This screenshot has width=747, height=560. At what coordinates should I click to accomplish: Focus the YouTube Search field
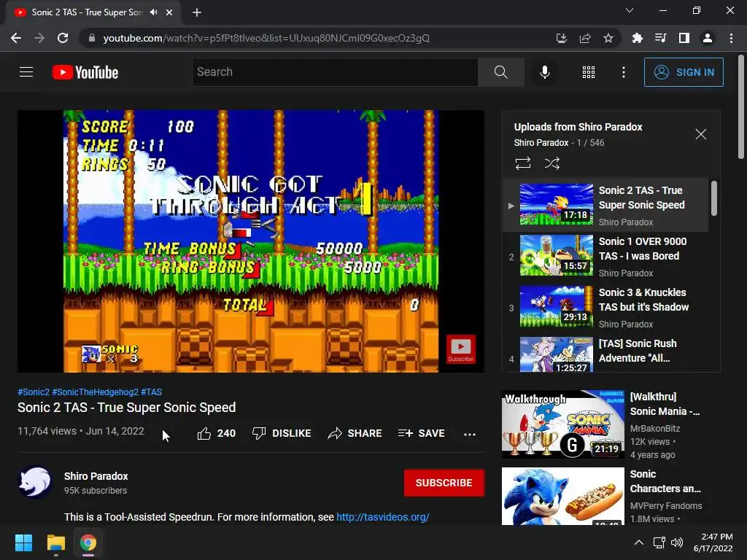[335, 72]
